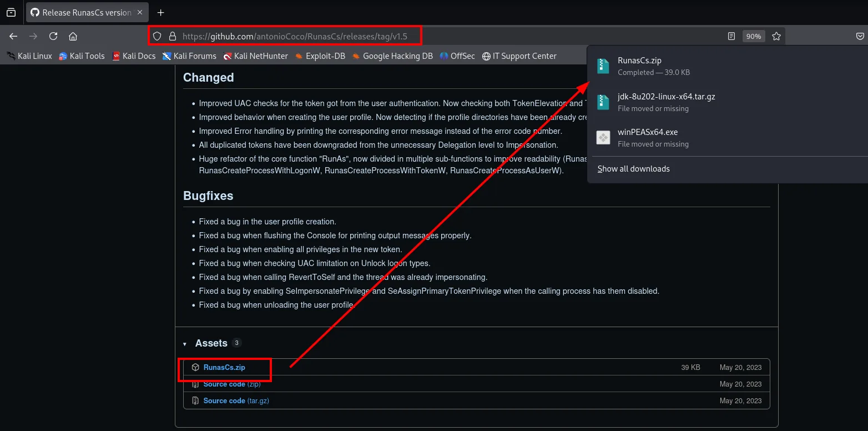This screenshot has height=431, width=868.
Task: Download Source code (zip)
Action: [231, 384]
